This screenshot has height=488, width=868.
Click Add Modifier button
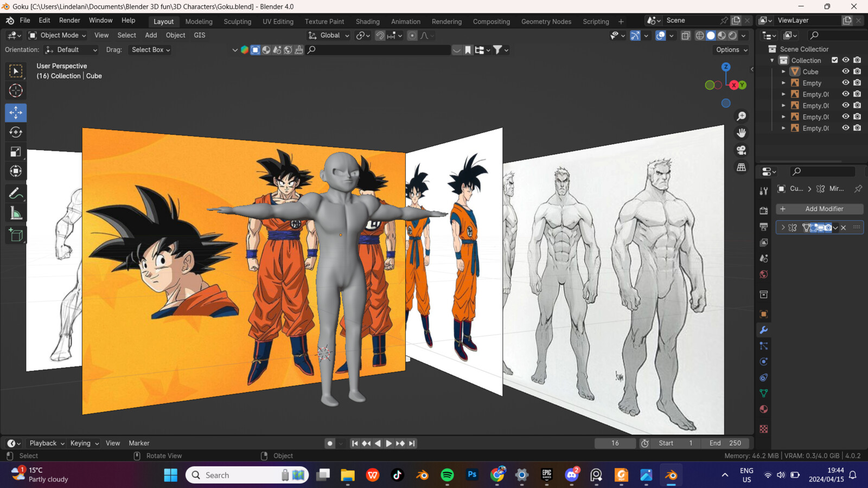point(819,209)
